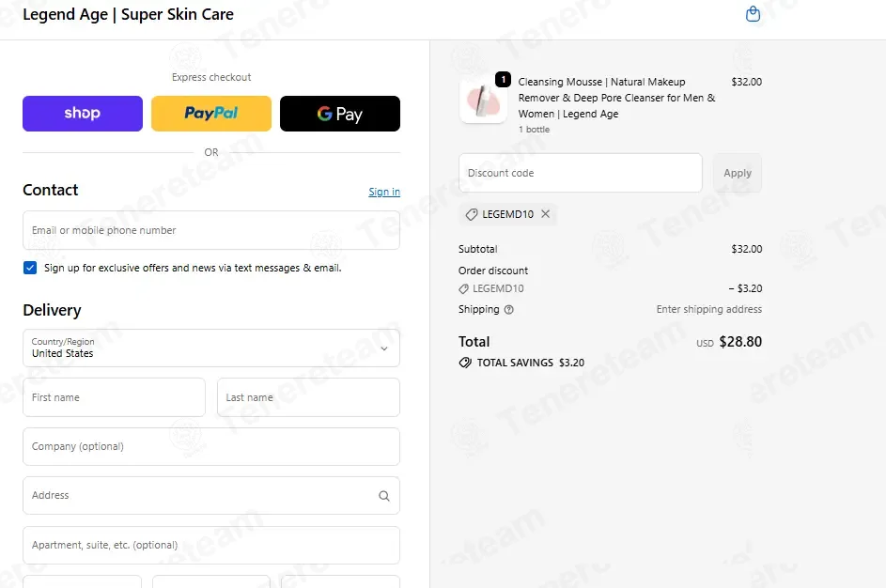Click the Apartment, suite field
The image size is (886, 588).
click(x=211, y=546)
